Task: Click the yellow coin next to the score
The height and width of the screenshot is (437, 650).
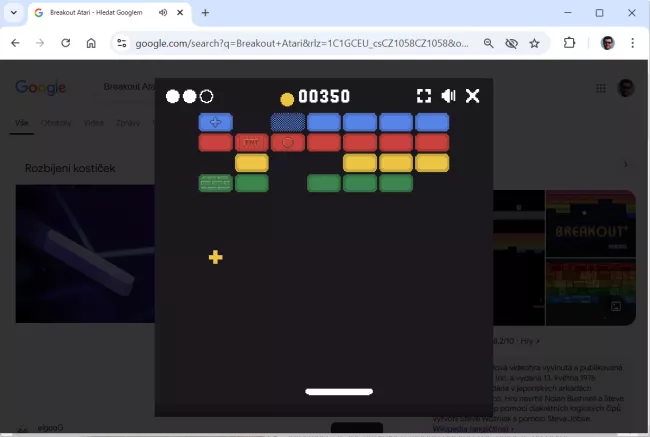Action: (287, 99)
